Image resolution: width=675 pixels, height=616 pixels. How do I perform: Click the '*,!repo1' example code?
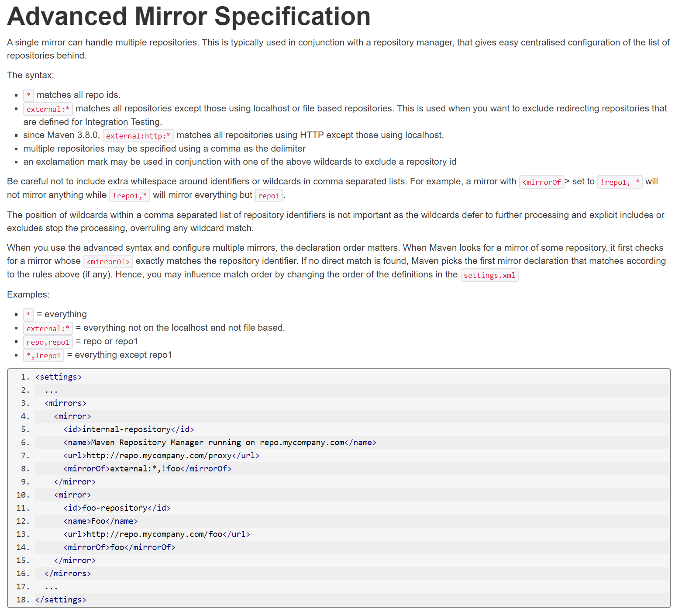[44, 355]
